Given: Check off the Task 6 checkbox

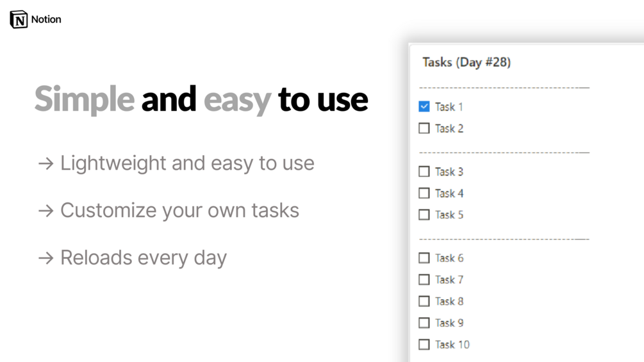Looking at the screenshot, I should 424,258.
